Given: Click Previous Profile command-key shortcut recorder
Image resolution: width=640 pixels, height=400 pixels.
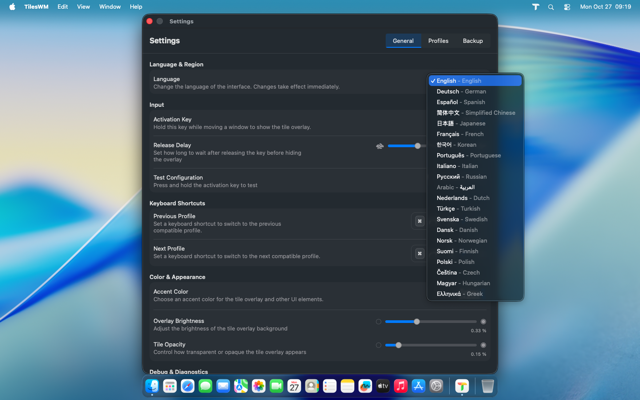Looking at the screenshot, I should coord(419,221).
